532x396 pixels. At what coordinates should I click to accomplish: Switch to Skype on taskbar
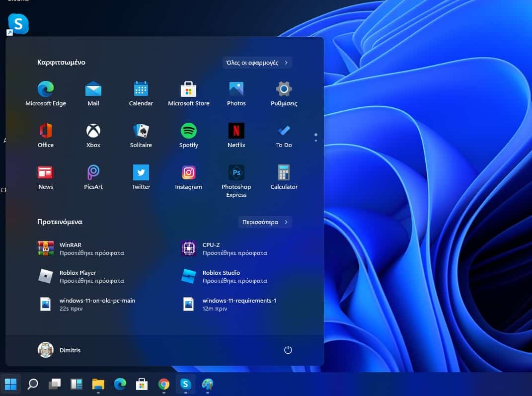click(x=186, y=384)
